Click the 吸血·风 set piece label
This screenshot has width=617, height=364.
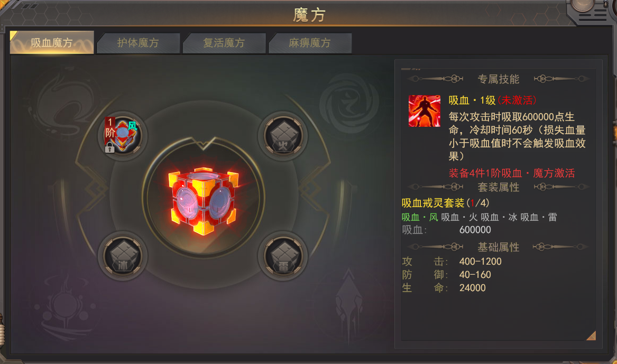[x=419, y=217]
